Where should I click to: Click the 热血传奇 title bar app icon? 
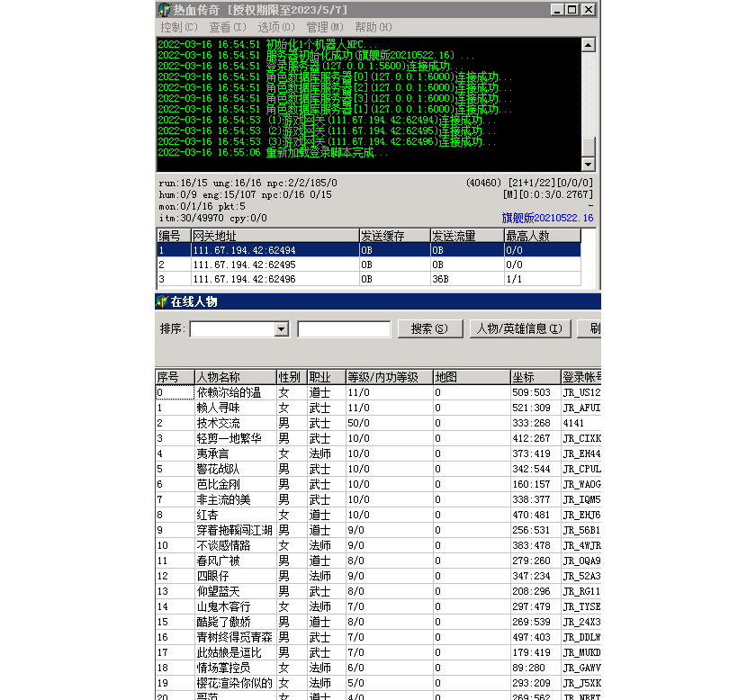[164, 10]
